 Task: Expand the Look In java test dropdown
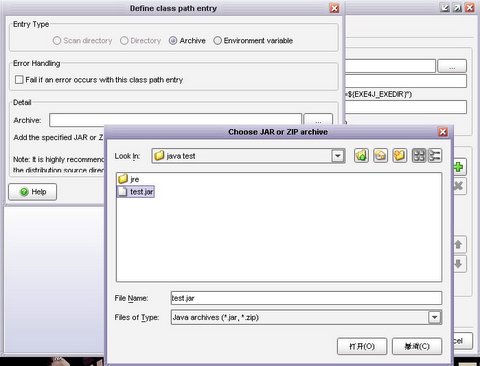[338, 156]
